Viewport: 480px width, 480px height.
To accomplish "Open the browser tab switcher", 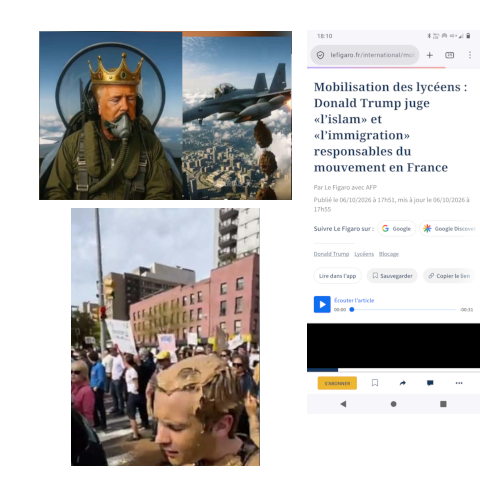I will pos(450,55).
